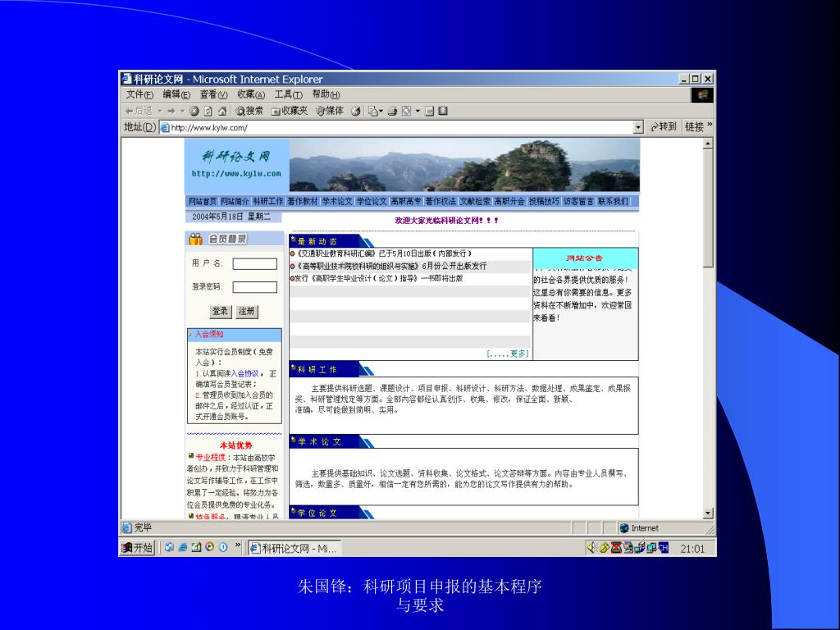Viewport: 840px width, 630px height.
Task: Open the 工具 (Tools) menu
Action: (x=288, y=94)
